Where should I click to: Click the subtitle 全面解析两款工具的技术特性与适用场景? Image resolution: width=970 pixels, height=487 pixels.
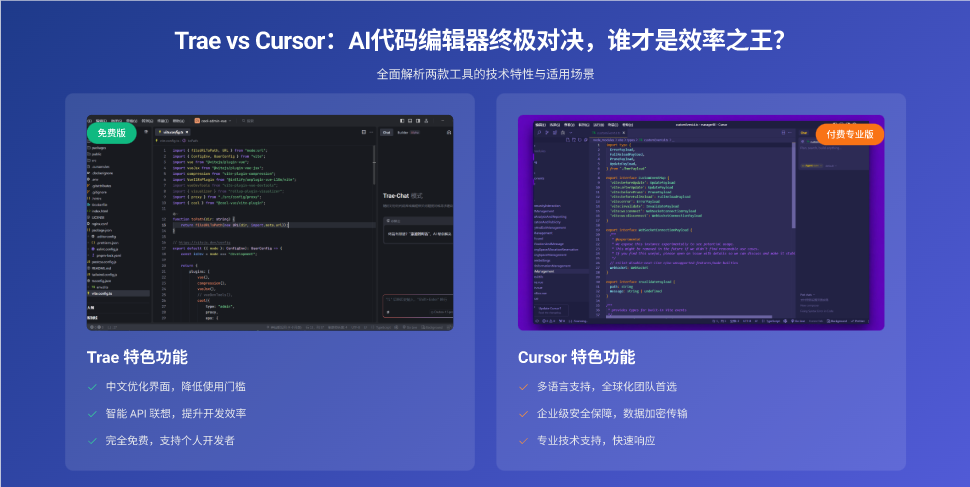(486, 74)
